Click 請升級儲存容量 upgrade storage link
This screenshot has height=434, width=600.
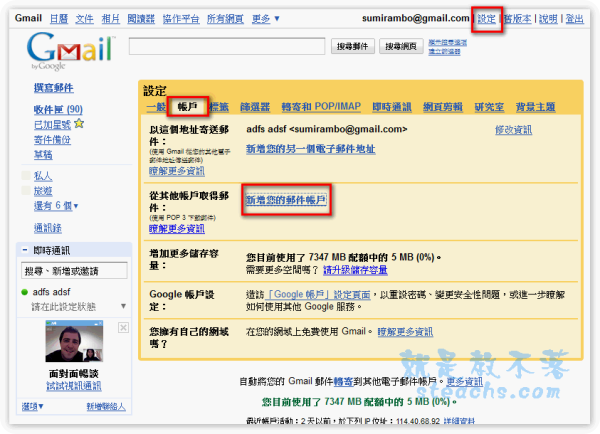tap(355, 270)
